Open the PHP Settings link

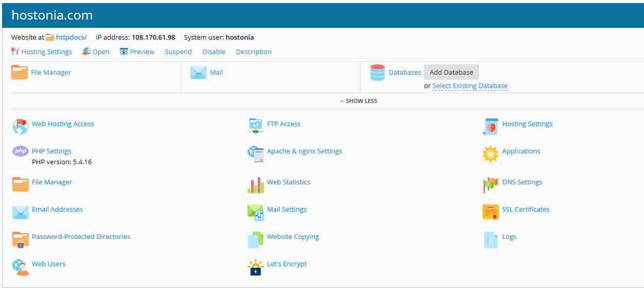[x=51, y=151]
